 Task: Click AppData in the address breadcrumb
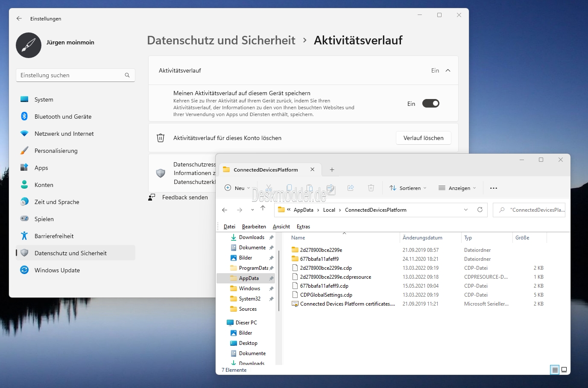(304, 210)
